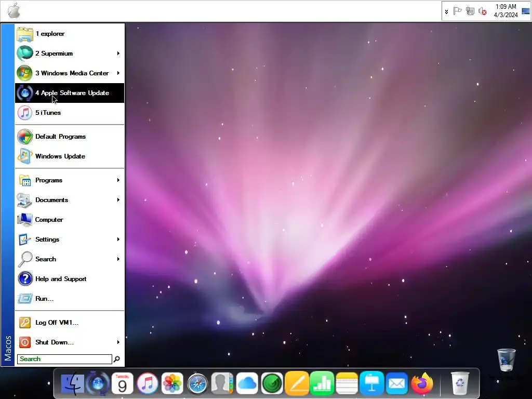Open iTunes music icon in dock
This screenshot has width=532, height=399.
(x=147, y=383)
